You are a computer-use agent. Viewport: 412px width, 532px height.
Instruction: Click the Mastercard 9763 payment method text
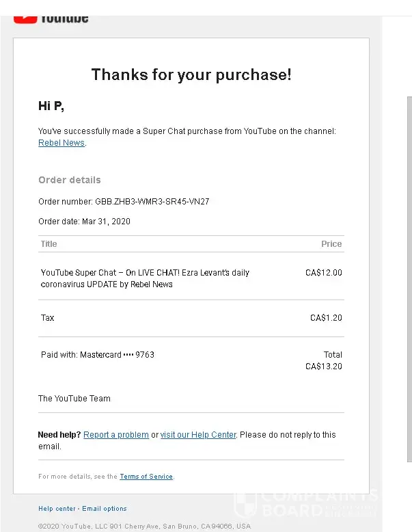(98, 355)
